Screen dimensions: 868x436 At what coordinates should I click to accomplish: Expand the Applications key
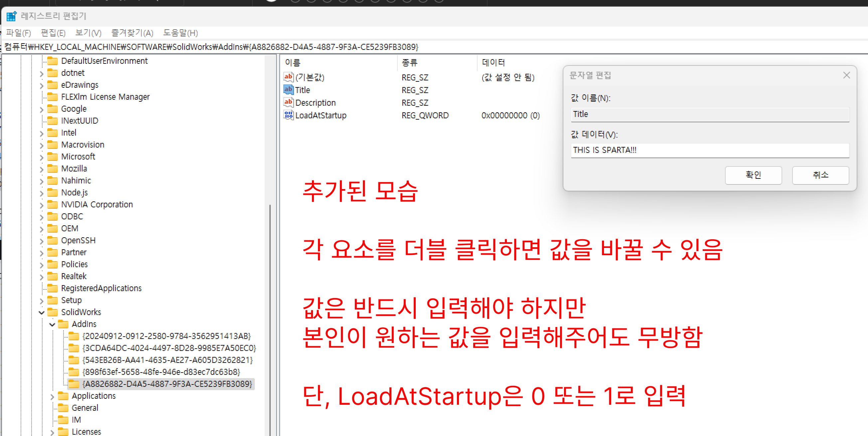tap(52, 396)
